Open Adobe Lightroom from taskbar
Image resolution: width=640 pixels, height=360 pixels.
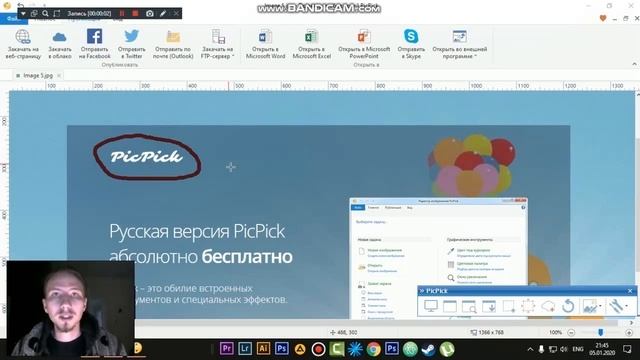[x=245, y=349]
